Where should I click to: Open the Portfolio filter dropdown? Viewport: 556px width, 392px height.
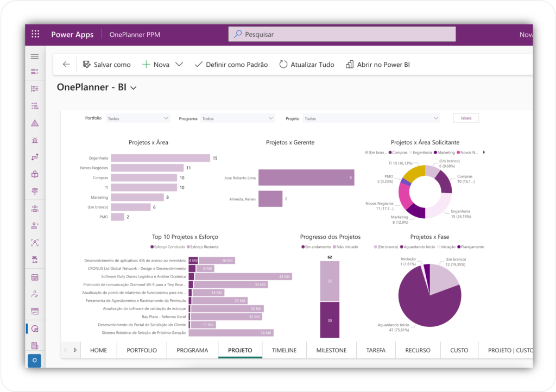pyautogui.click(x=137, y=118)
